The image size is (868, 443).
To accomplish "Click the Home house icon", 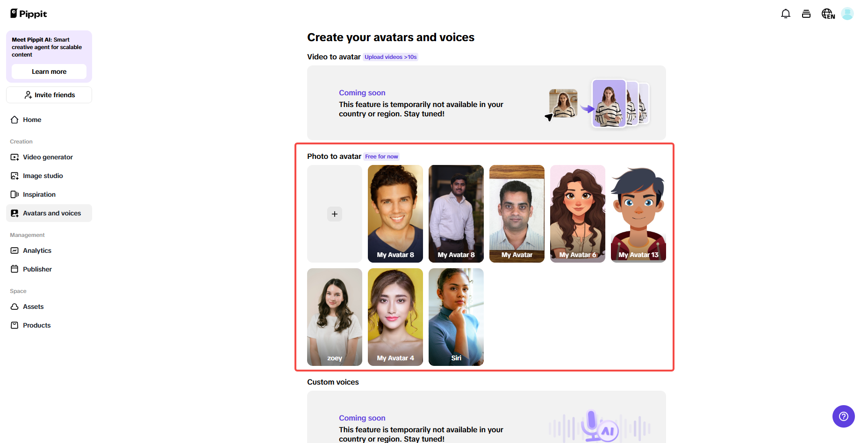I will 14,120.
